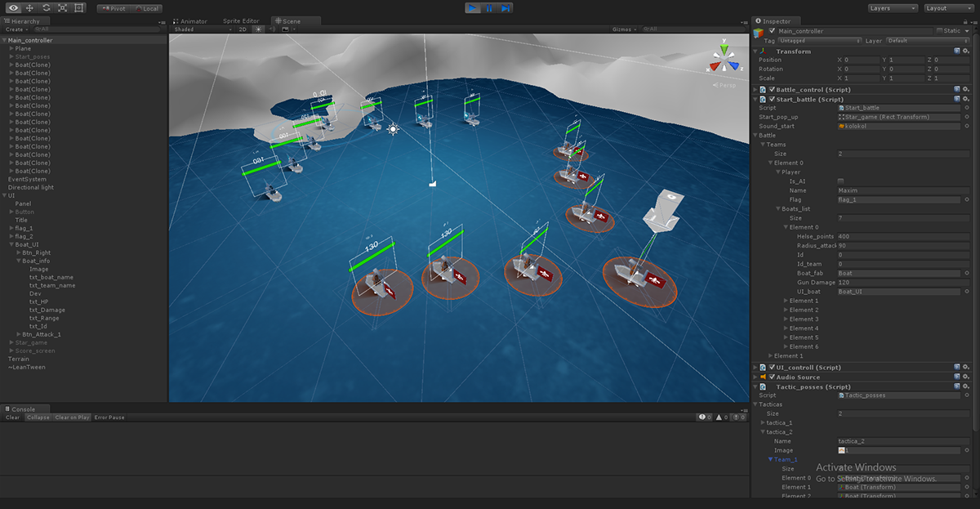Click console Clear button
Image resolution: width=980 pixels, height=509 pixels.
(13, 417)
